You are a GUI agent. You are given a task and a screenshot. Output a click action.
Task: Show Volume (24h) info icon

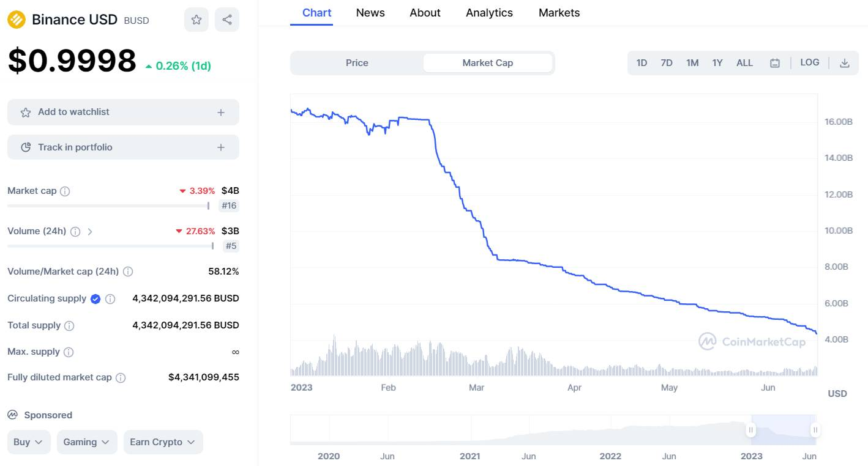pos(75,232)
